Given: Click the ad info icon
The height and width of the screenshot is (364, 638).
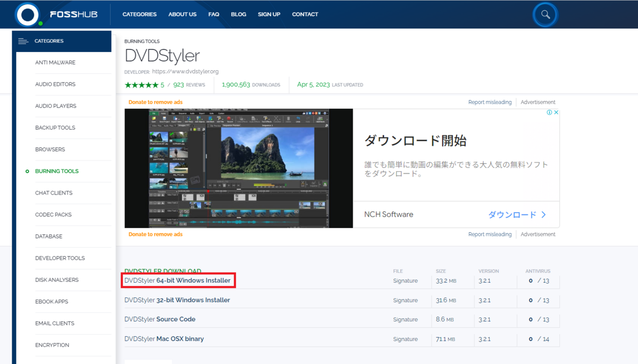Looking at the screenshot, I should tap(550, 112).
